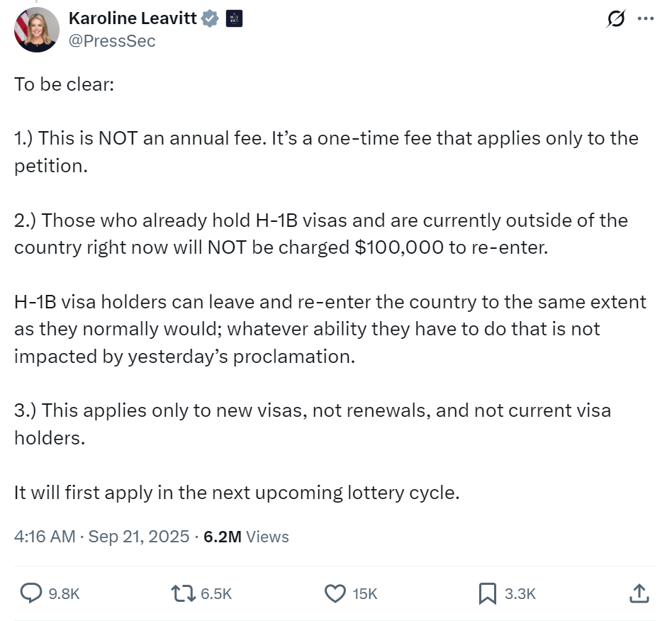This screenshot has width=672, height=621.
Task: Click the 6.2M Views count
Action: (x=246, y=537)
